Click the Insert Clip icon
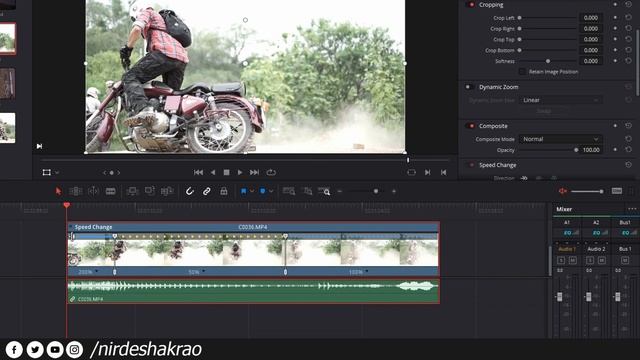The width and height of the screenshot is (640, 360). 132,191
